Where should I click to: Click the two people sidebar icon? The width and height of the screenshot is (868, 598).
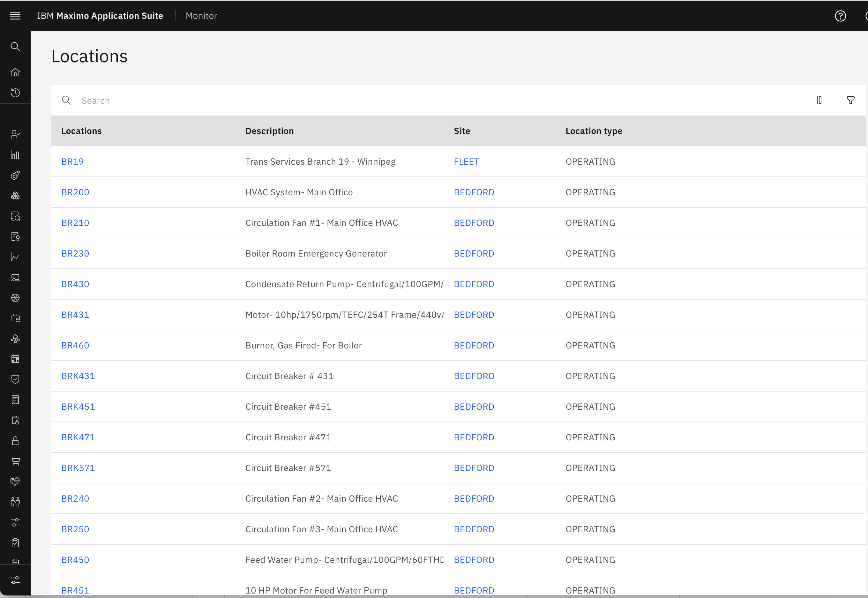tap(15, 502)
